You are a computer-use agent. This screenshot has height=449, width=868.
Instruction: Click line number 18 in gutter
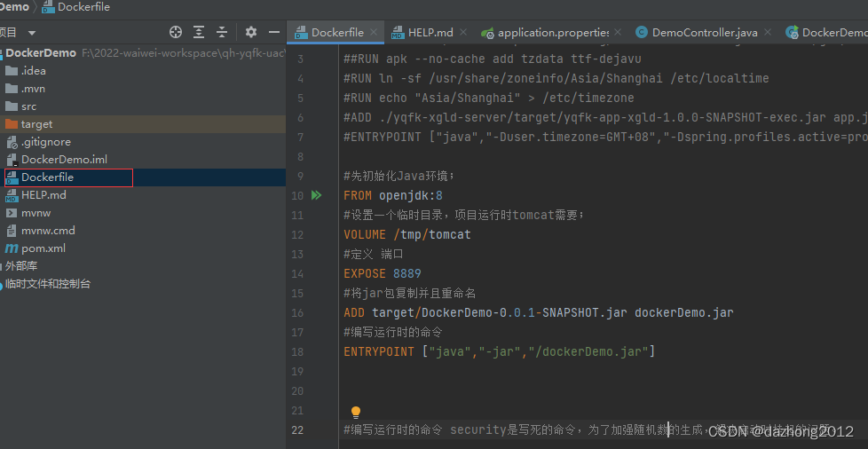tap(297, 351)
